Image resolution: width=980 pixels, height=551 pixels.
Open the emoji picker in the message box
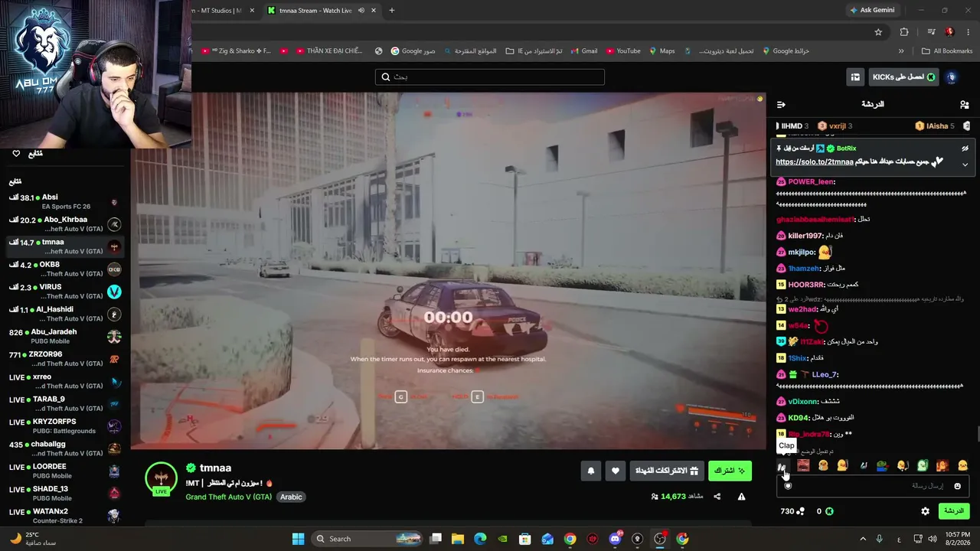(x=957, y=486)
